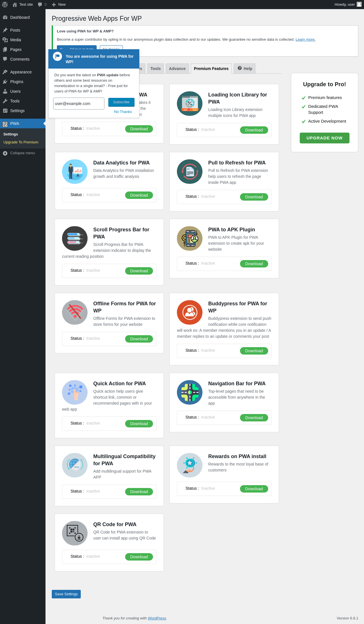Open Upgrade To Premium submenu item
The width and height of the screenshot is (364, 624).
[x=21, y=142]
